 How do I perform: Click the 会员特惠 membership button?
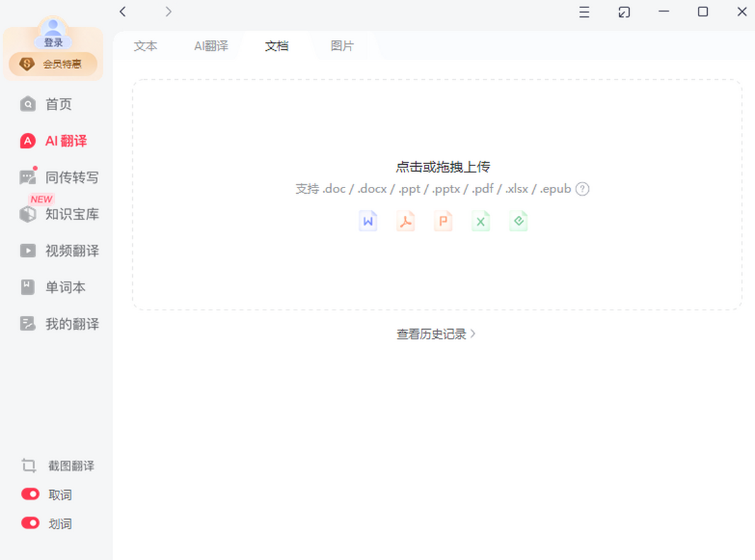click(x=53, y=64)
